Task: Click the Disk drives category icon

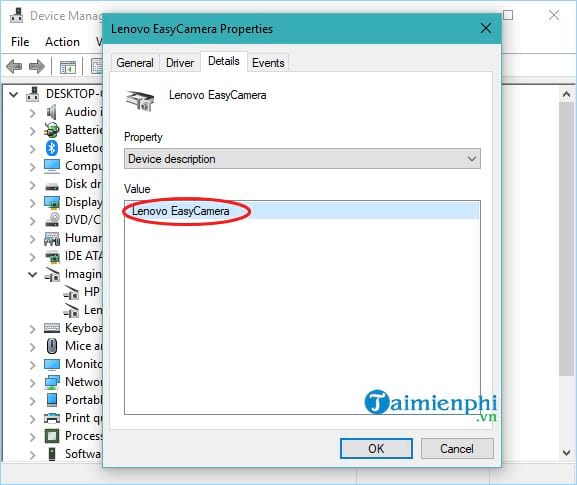Action: 52,187
